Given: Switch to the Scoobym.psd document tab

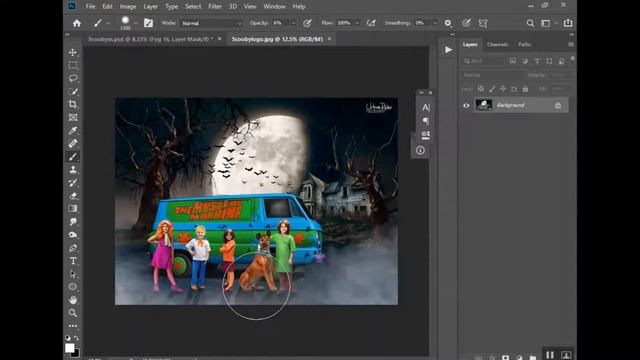Looking at the screenshot, I should [x=151, y=39].
